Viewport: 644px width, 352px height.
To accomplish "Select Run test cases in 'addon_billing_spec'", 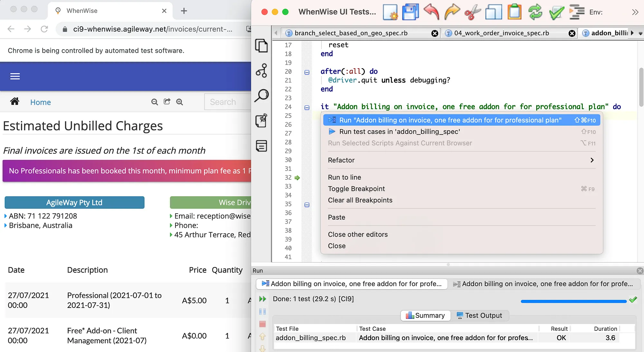I will tap(462, 132).
